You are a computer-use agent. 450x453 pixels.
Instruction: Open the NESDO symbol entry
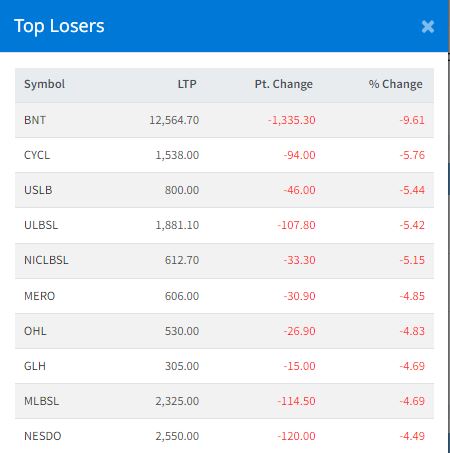[43, 436]
